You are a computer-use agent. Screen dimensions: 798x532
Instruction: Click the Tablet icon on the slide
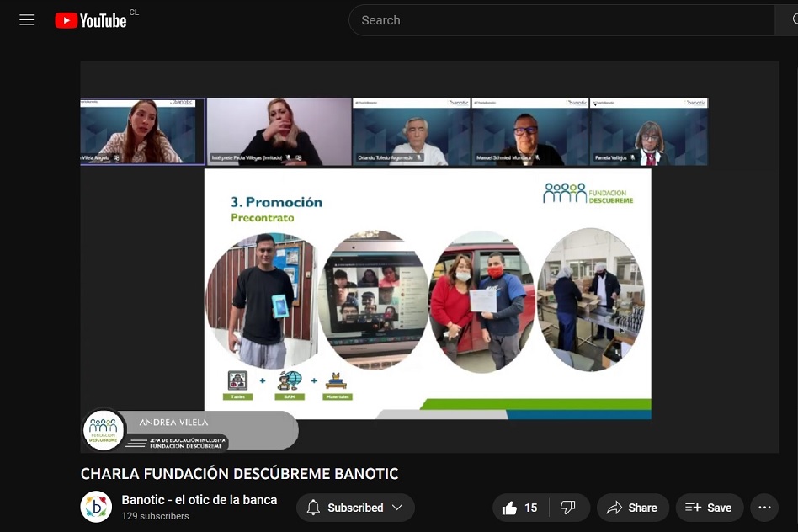[237, 383]
